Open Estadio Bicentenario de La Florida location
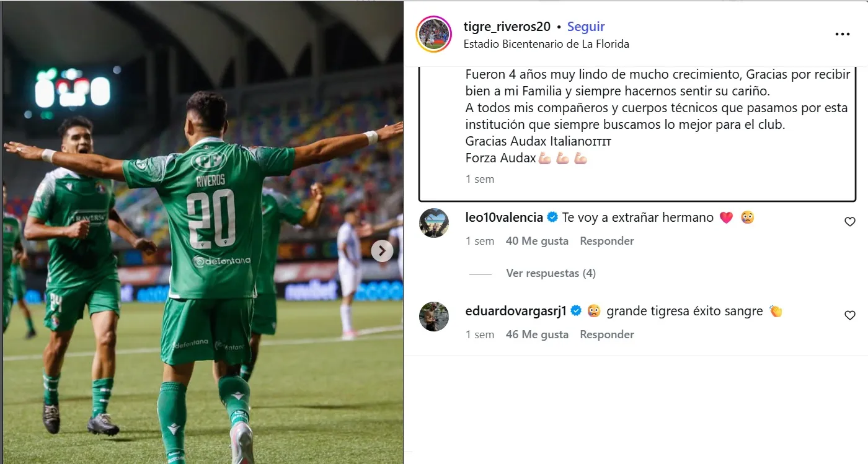 click(x=546, y=44)
